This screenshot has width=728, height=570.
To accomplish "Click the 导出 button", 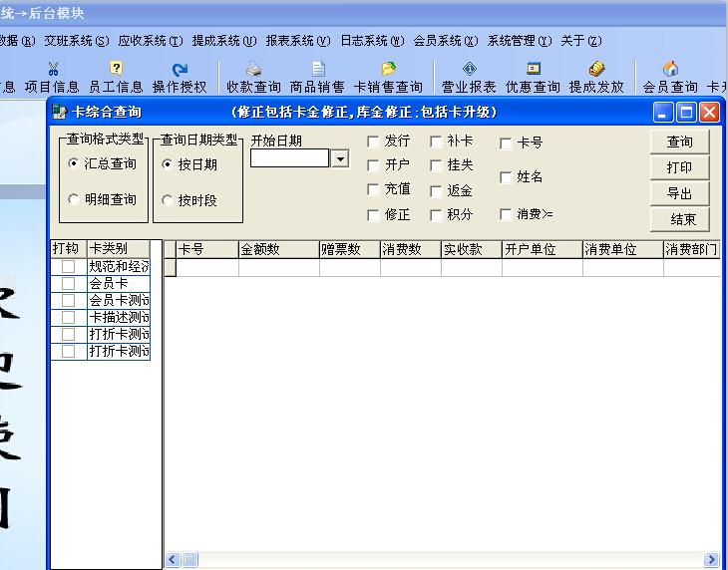I will (x=680, y=193).
